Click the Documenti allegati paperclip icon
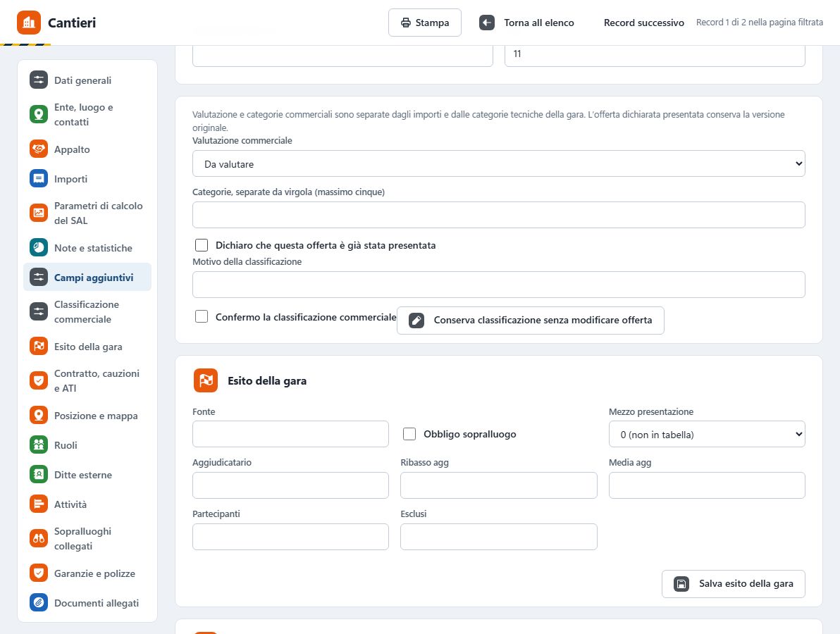Screen dimensions: 840x634 pyautogui.click(x=39, y=602)
